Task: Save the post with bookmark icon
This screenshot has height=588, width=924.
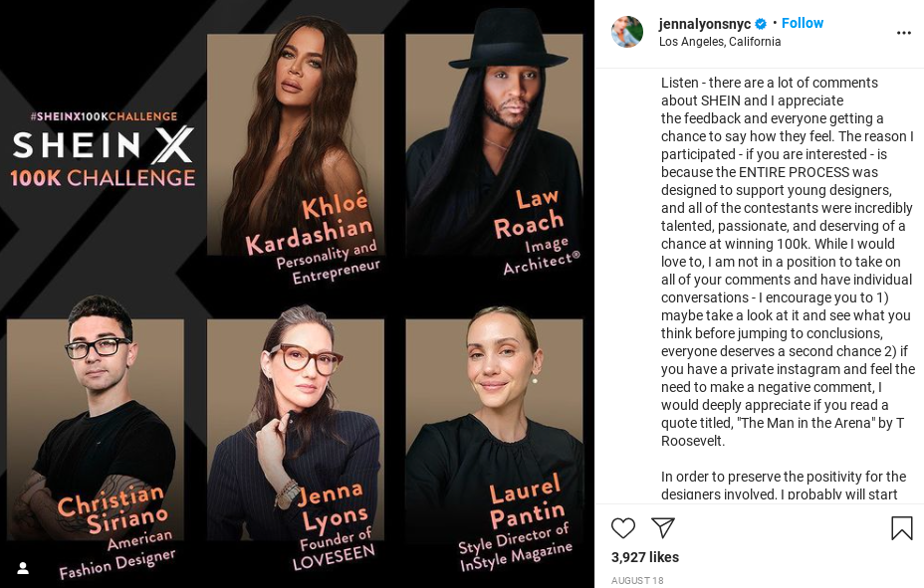Action: click(x=902, y=528)
